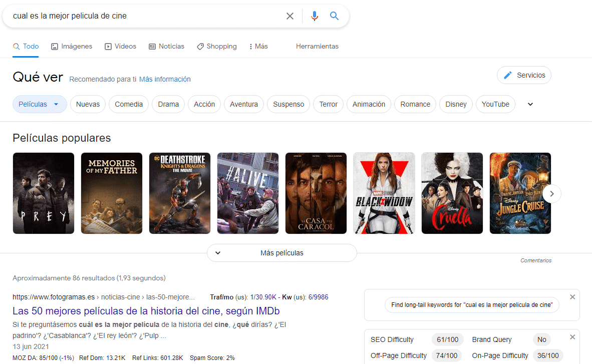Viewport: 592px width, 364px height.
Task: Open Memories of My Father poster
Action: click(x=112, y=193)
